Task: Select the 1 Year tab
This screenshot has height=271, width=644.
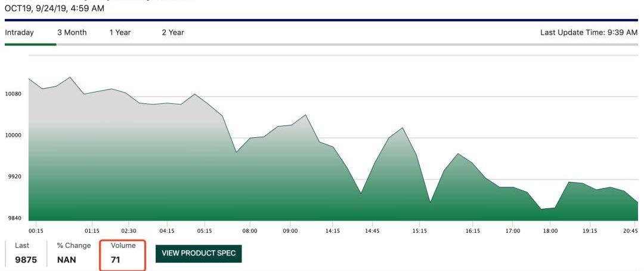Action: pyautogui.click(x=120, y=32)
